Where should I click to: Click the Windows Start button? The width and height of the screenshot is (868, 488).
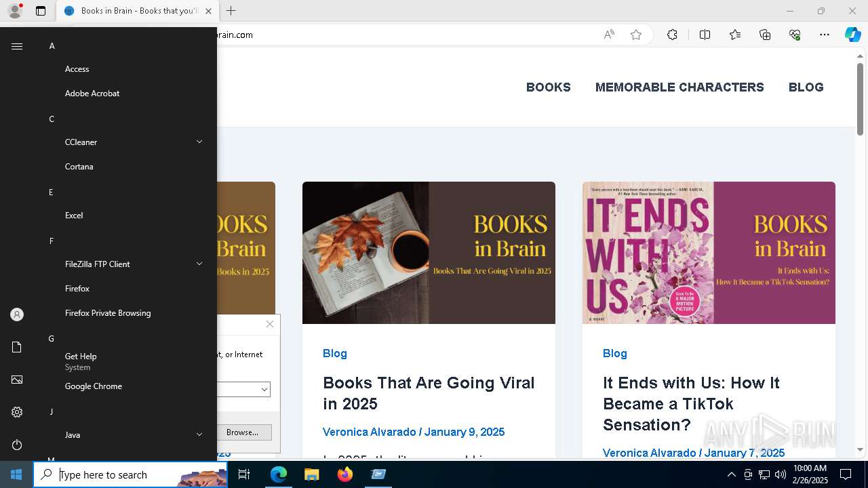16,474
